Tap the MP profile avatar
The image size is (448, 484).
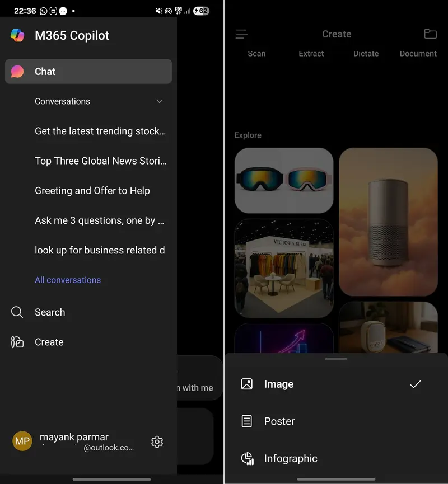[x=22, y=441]
